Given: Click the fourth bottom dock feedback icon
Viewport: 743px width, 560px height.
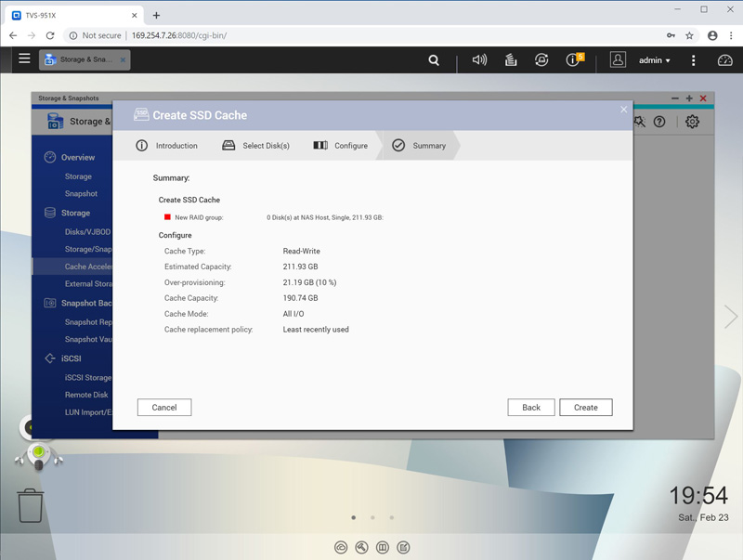Looking at the screenshot, I should (x=403, y=548).
